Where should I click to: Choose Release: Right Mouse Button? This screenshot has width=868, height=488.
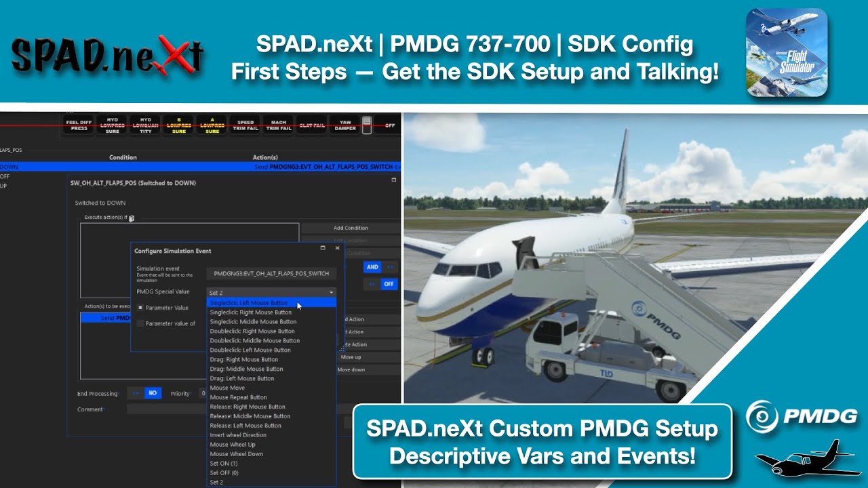coord(271,407)
